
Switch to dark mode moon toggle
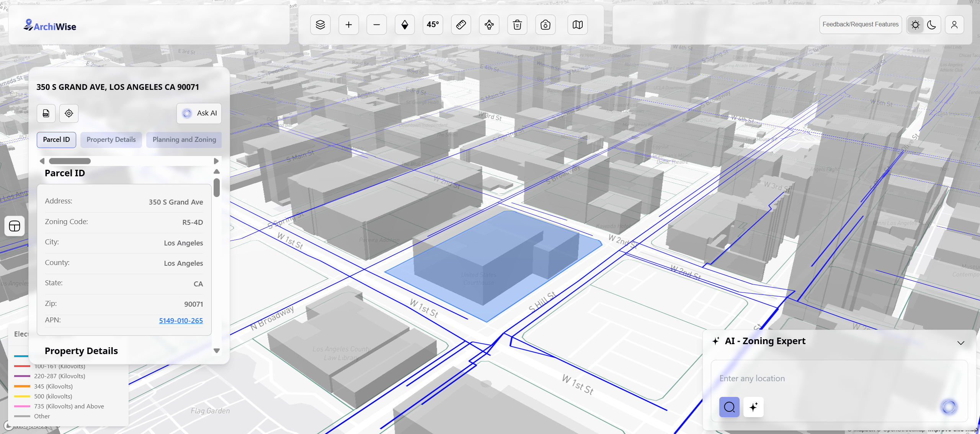pos(932,25)
